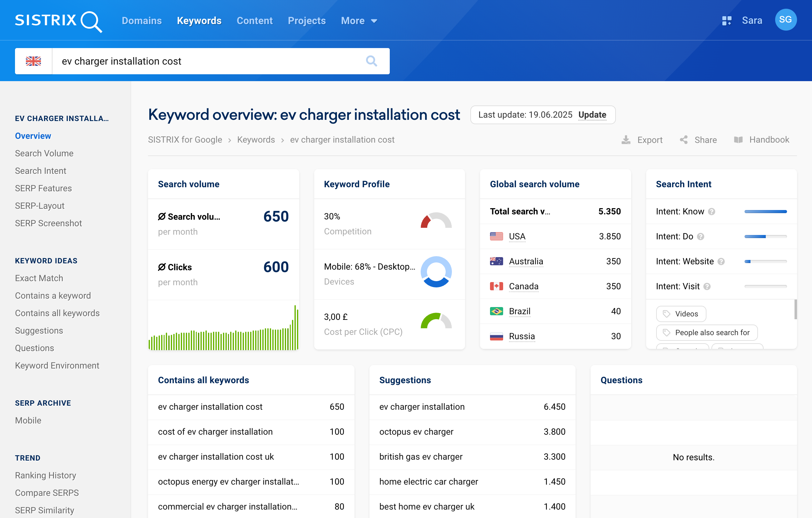This screenshot has width=812, height=518.
Task: Click the Share icon
Action: [x=684, y=139]
